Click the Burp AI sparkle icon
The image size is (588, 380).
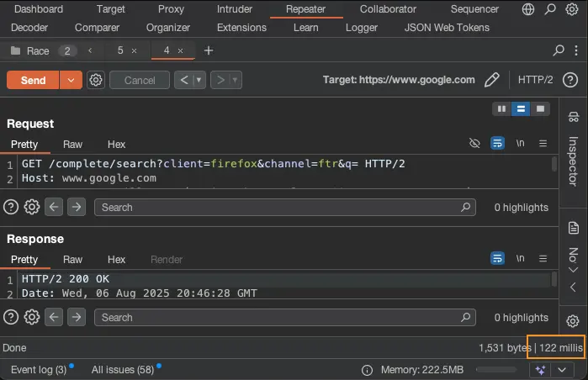coord(540,370)
